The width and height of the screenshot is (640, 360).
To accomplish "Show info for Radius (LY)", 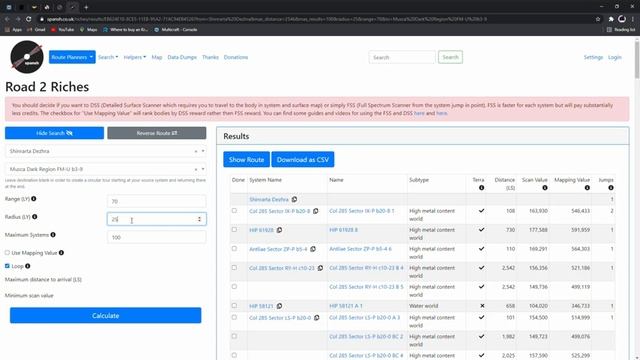I will coord(35,217).
